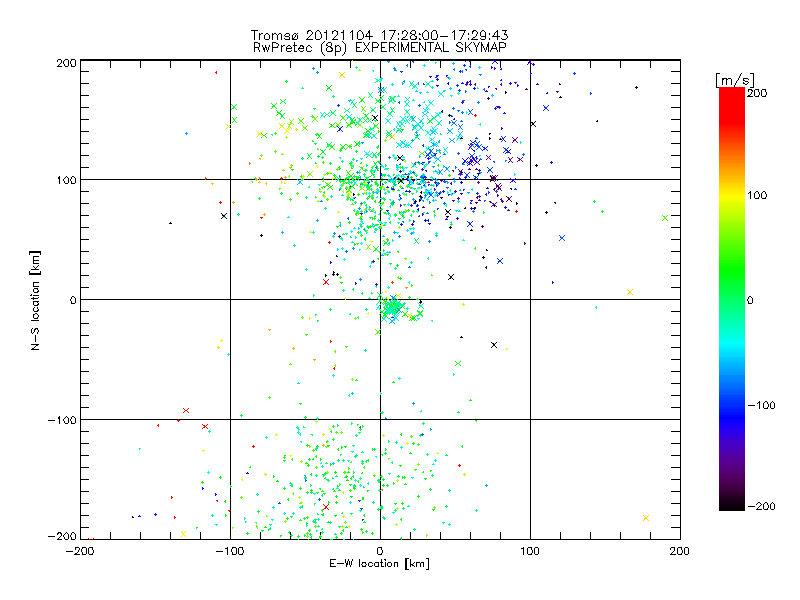
Task: Click the 100 label on the colorbar
Action: pos(757,195)
